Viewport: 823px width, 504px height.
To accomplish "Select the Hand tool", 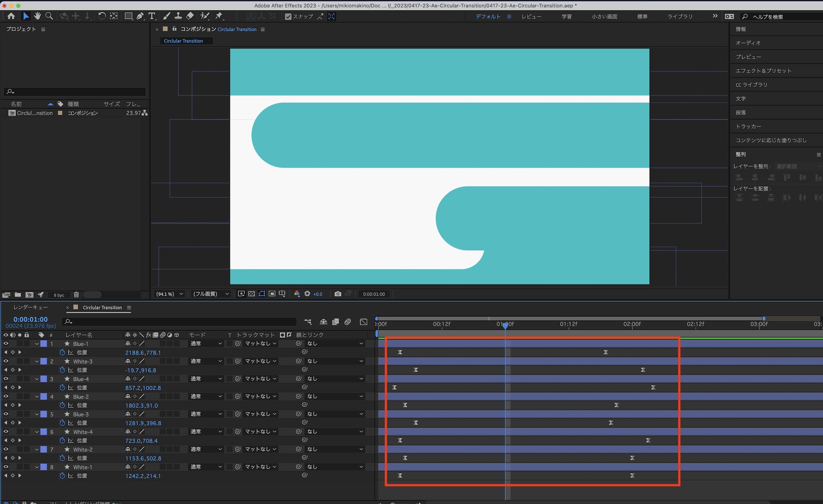I will coord(37,16).
